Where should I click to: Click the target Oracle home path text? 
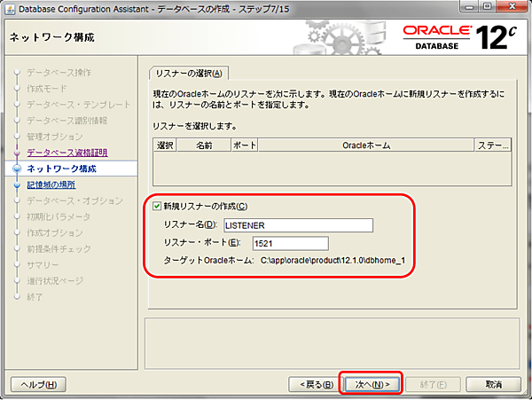332,260
